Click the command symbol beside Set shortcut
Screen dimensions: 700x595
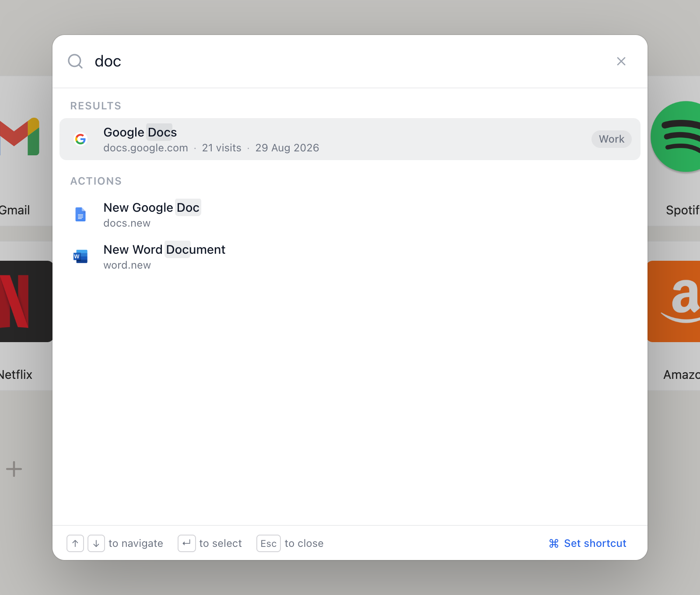pos(554,543)
